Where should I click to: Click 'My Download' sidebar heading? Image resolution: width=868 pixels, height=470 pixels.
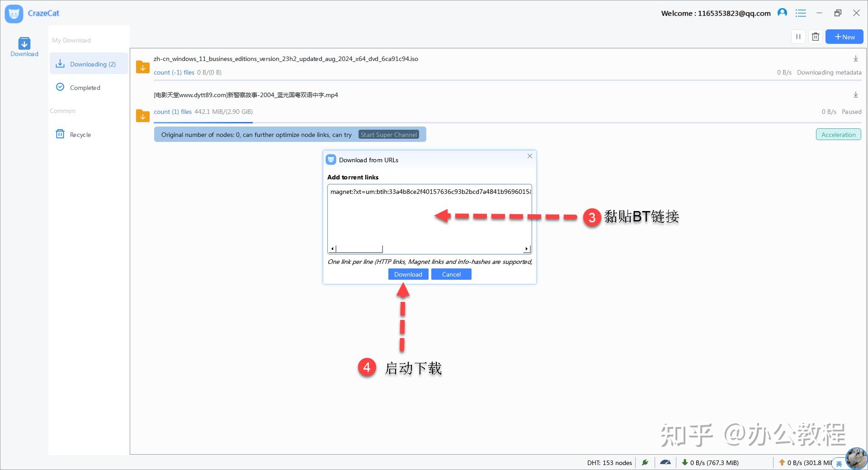pos(71,40)
